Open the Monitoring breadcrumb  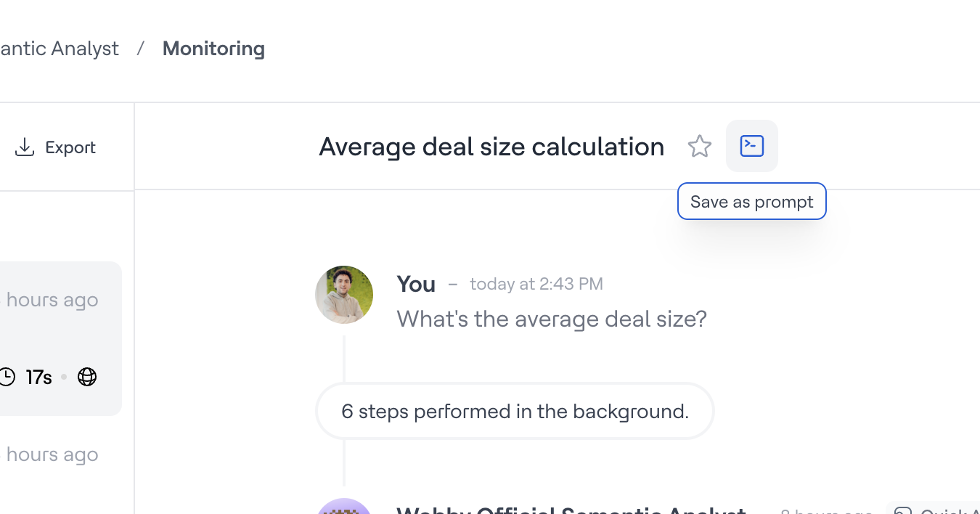tap(213, 49)
